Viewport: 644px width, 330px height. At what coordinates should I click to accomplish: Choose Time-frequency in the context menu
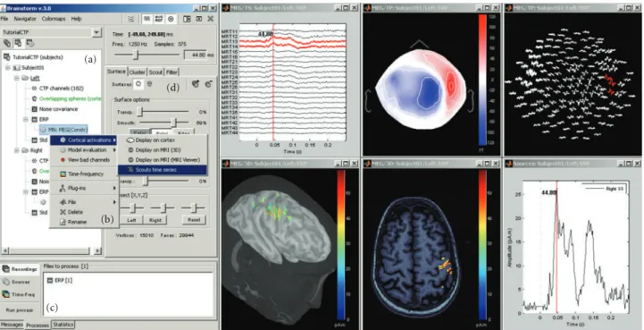click(x=86, y=174)
